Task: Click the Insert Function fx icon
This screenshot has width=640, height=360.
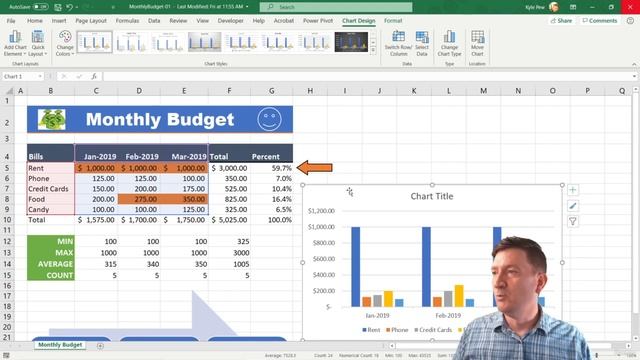Action: pyautogui.click(x=94, y=76)
